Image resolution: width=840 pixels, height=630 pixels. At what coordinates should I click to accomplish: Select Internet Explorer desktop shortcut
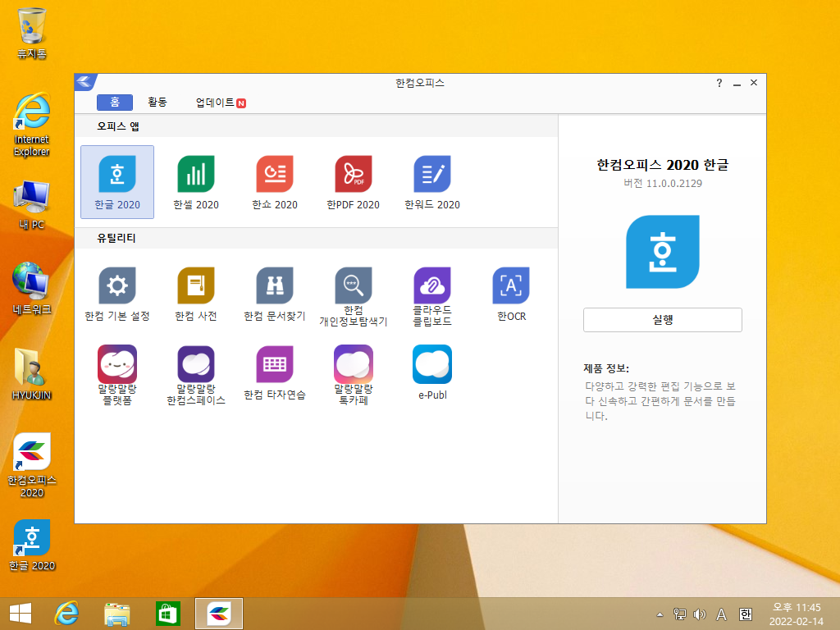click(32, 125)
